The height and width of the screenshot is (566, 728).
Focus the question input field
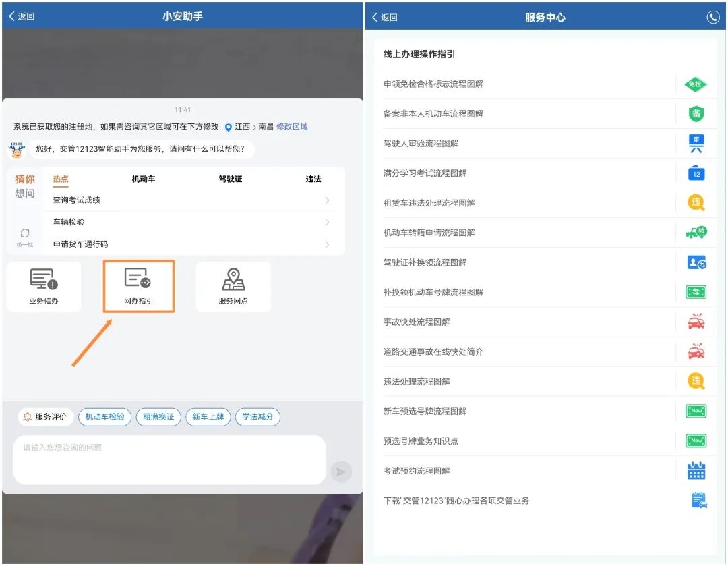coord(169,460)
